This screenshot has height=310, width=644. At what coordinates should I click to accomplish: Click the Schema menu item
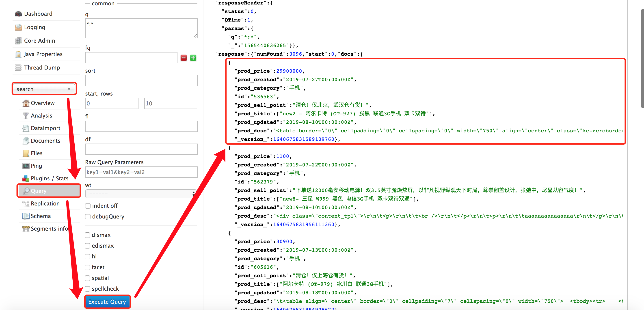[x=40, y=215]
